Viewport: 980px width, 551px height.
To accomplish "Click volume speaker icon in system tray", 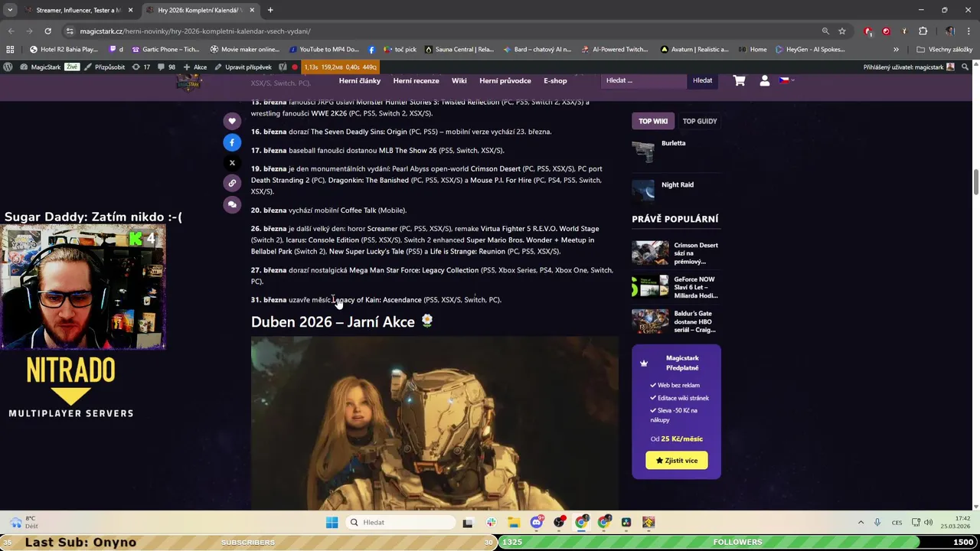I will [929, 523].
